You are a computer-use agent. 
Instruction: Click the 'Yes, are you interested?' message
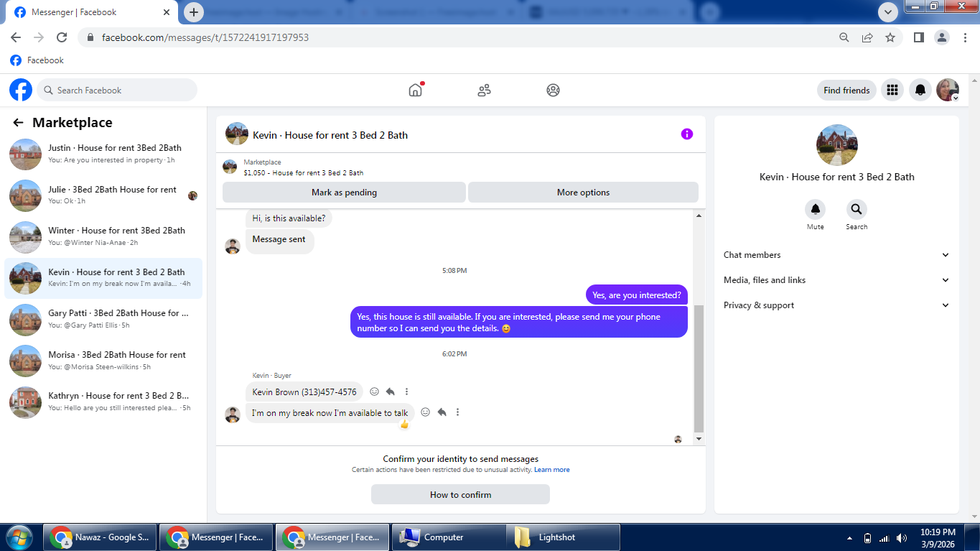(637, 295)
